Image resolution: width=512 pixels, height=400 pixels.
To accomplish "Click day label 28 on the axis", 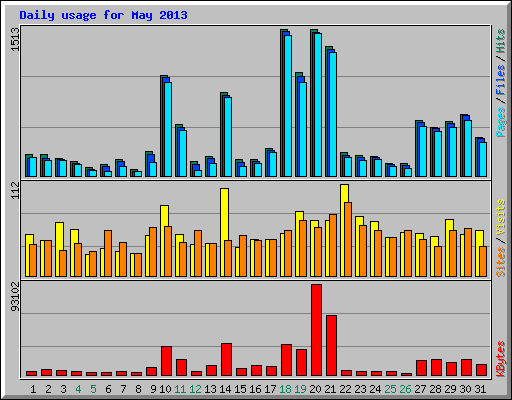I will [x=435, y=389].
